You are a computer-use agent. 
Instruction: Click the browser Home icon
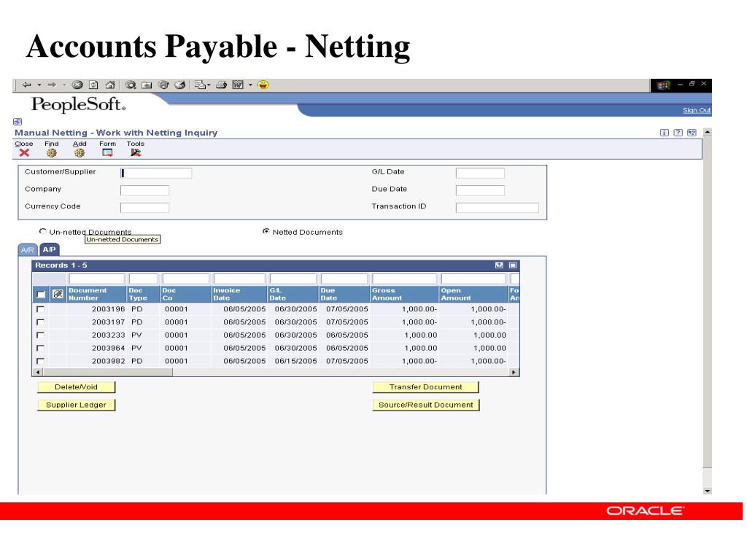pos(111,84)
